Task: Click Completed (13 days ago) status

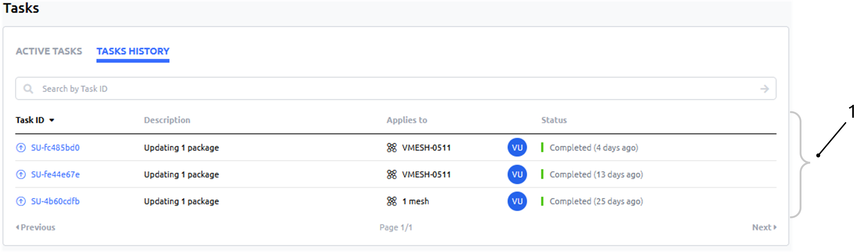Action: click(x=596, y=174)
